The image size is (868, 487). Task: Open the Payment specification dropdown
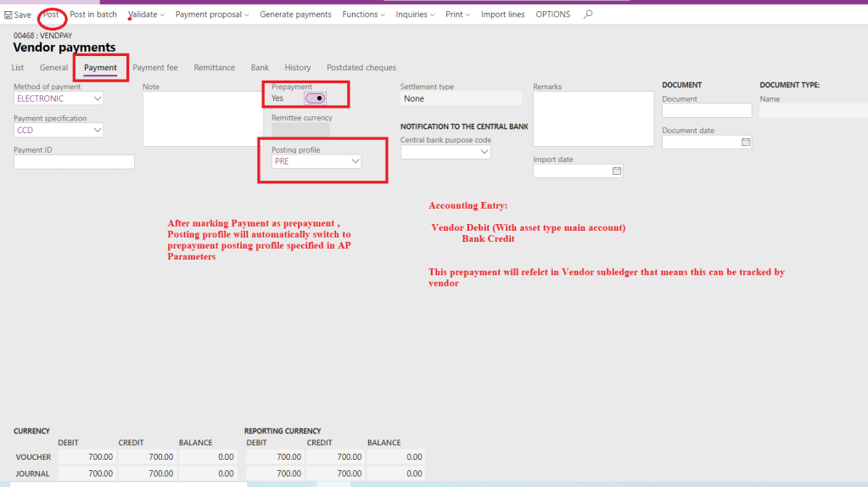pos(98,131)
